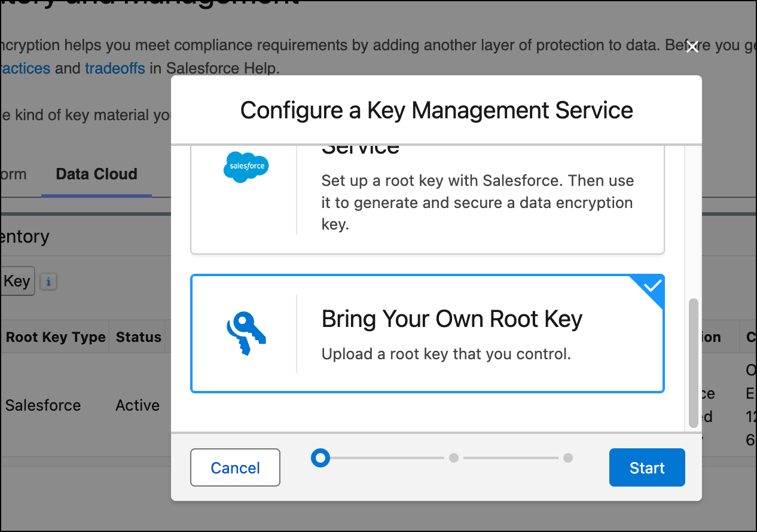Click the dialog's vertical scrollbar thumb
This screenshot has height=532, width=757.
[x=694, y=363]
